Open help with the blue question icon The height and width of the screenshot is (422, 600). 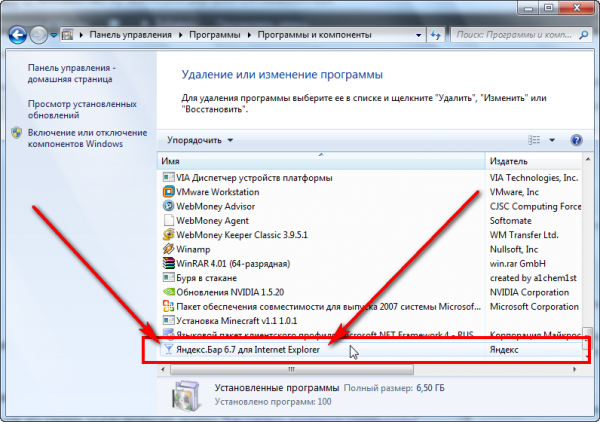(x=576, y=140)
